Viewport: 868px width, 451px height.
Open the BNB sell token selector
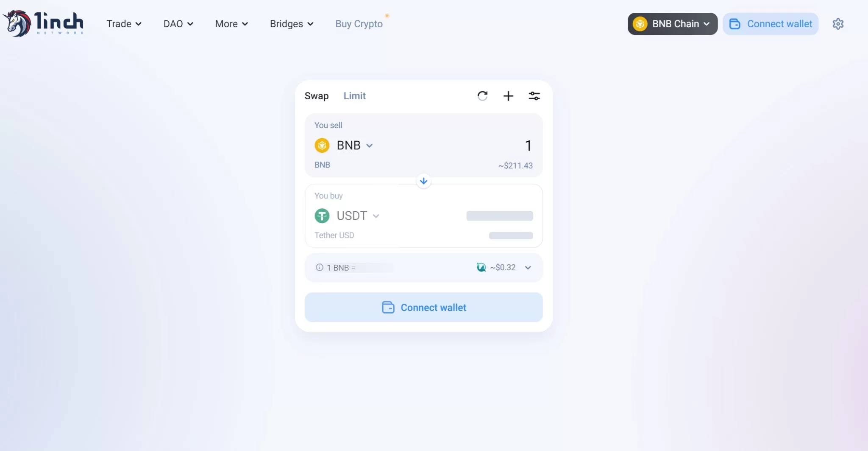[x=344, y=146]
